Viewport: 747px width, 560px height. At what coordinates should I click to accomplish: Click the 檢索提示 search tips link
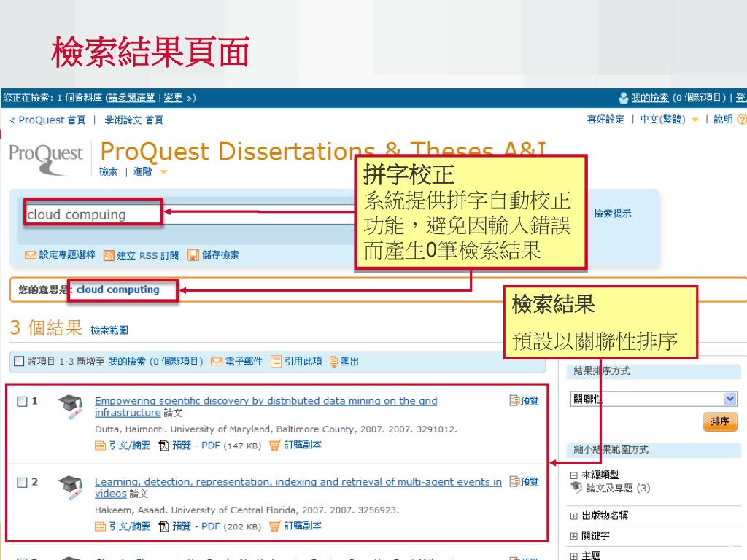coord(613,214)
